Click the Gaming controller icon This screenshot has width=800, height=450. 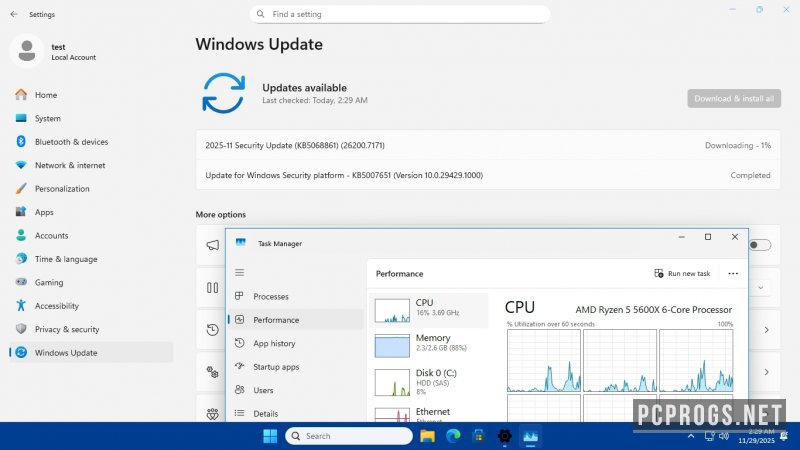click(21, 282)
